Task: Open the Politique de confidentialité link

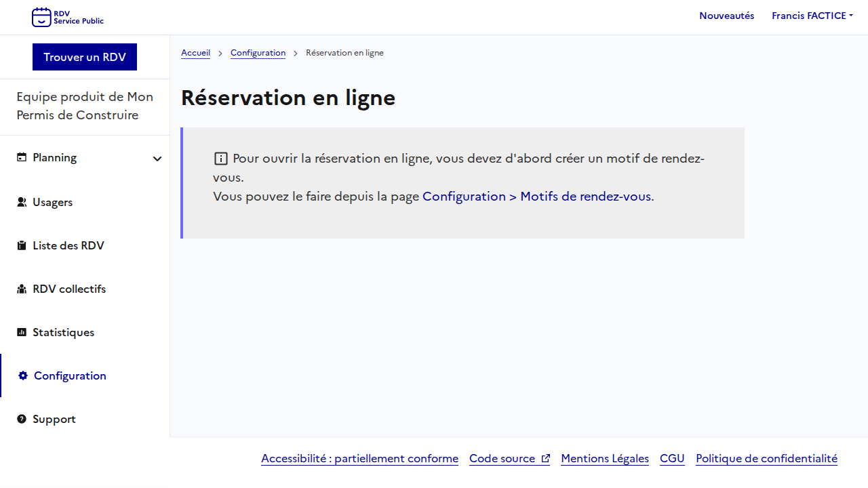Action: click(766, 458)
